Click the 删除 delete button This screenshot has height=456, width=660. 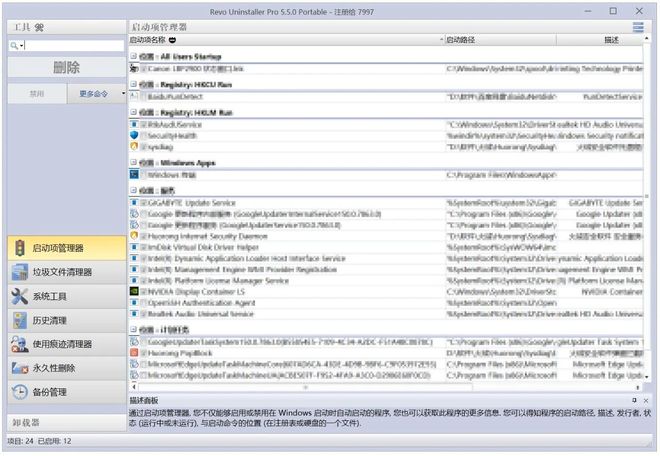pos(67,67)
